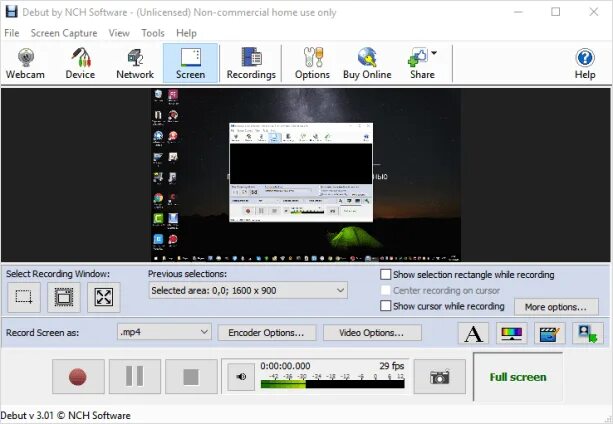The image size is (613, 424).
Task: Open the Tools menu
Action: 153,33
